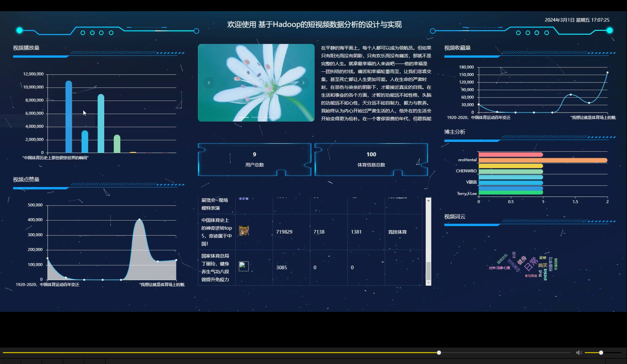Click the video thumbnail in the 中国体育史 table row
The image size is (627, 364).
[x=244, y=231]
